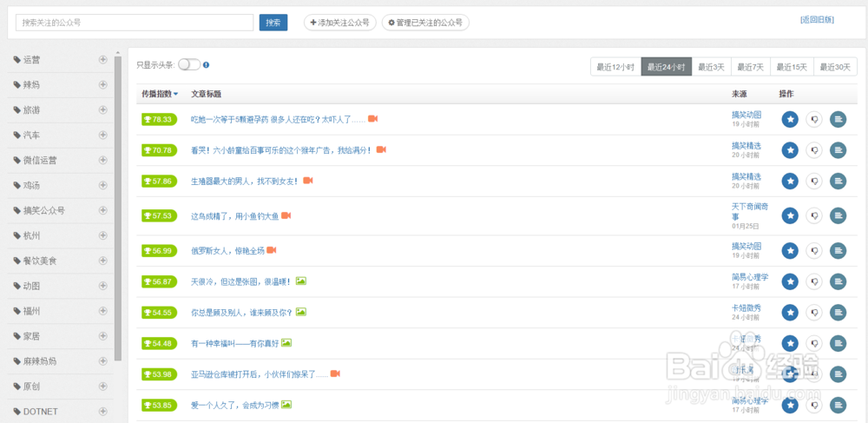Open article 俄罗斯女人，惊艳全场
Image resolution: width=868 pixels, height=423 pixels.
click(x=227, y=251)
